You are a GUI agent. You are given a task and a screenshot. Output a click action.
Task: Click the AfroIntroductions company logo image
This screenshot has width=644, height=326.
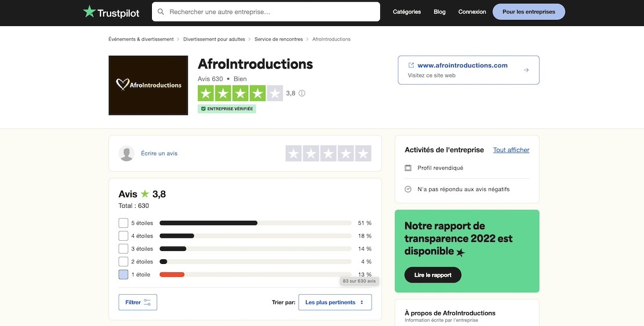pos(148,85)
